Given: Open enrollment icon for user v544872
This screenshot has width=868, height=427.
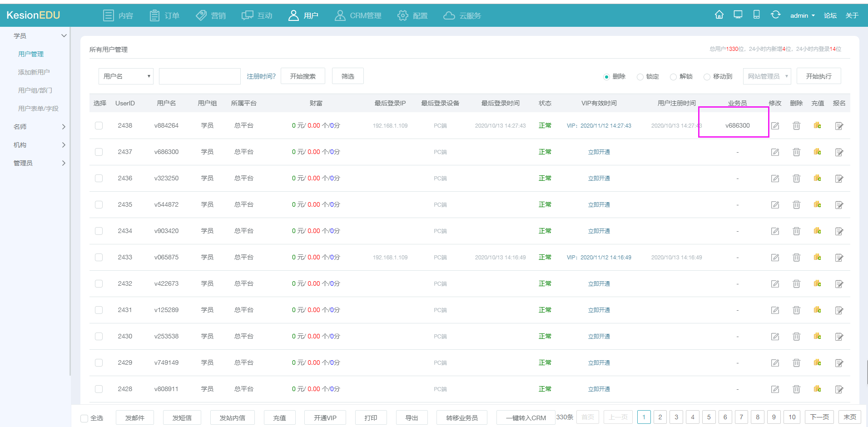Looking at the screenshot, I should tap(839, 205).
